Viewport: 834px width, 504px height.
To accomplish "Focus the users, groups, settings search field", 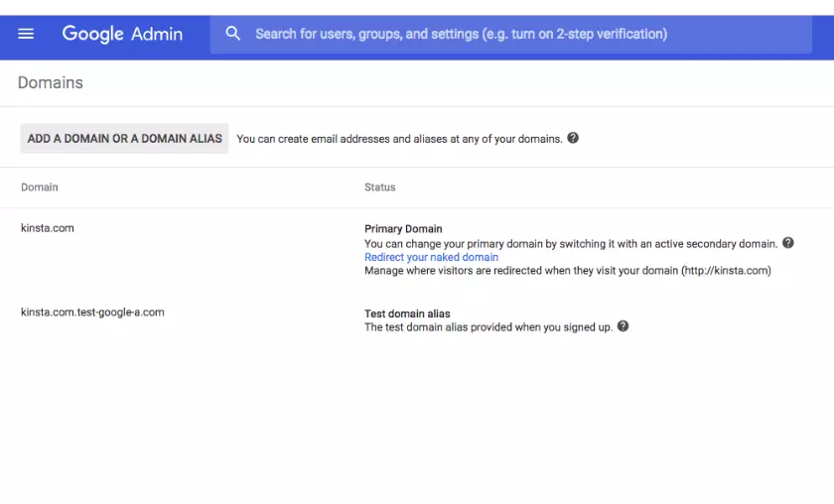I will point(510,35).
